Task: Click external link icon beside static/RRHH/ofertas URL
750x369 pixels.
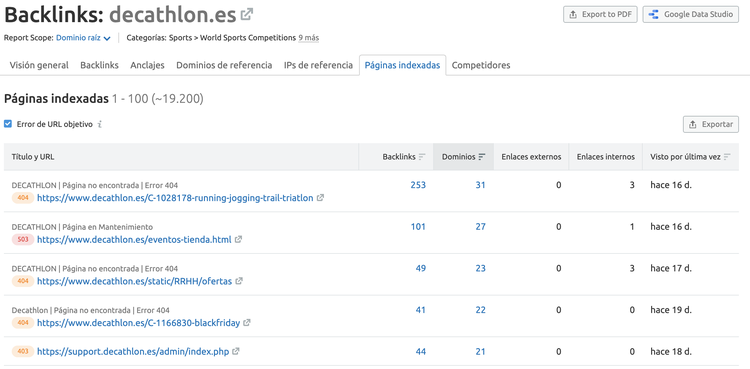Action: 239,281
